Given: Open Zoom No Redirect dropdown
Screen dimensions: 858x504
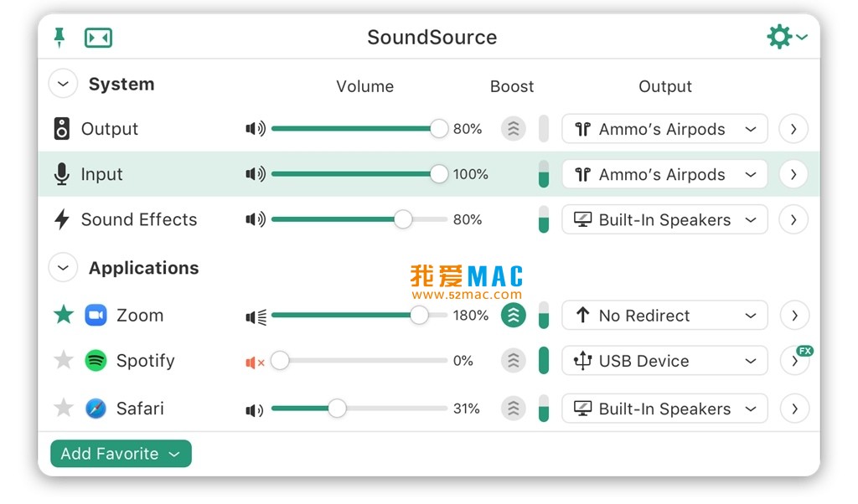Looking at the screenshot, I should pos(664,316).
